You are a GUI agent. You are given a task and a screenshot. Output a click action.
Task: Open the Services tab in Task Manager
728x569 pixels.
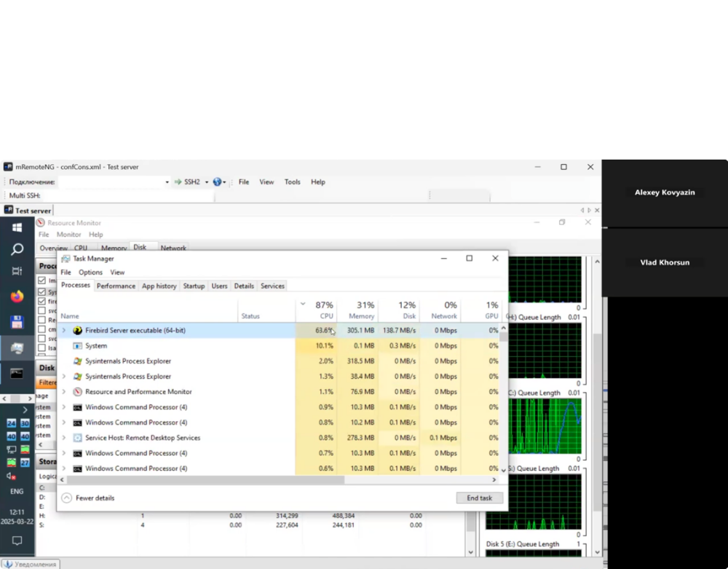tap(272, 286)
